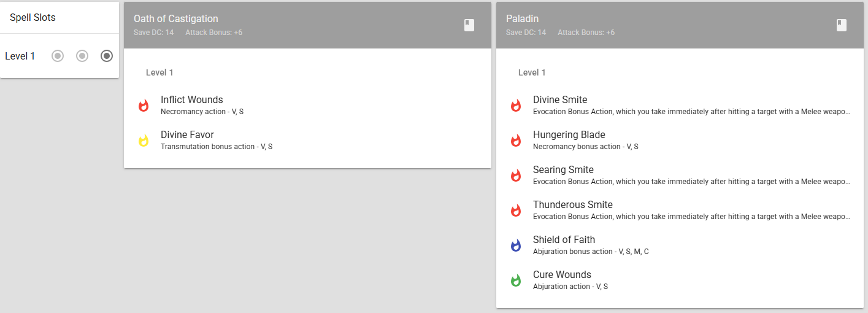
Task: Toggle the third Level 1 spell slot
Action: (x=107, y=56)
